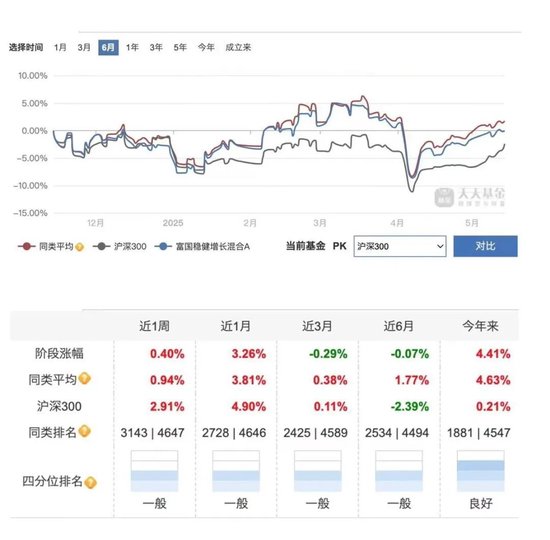Click the help icon beside 同类平均 in the legend
550x540 pixels.
[80, 247]
